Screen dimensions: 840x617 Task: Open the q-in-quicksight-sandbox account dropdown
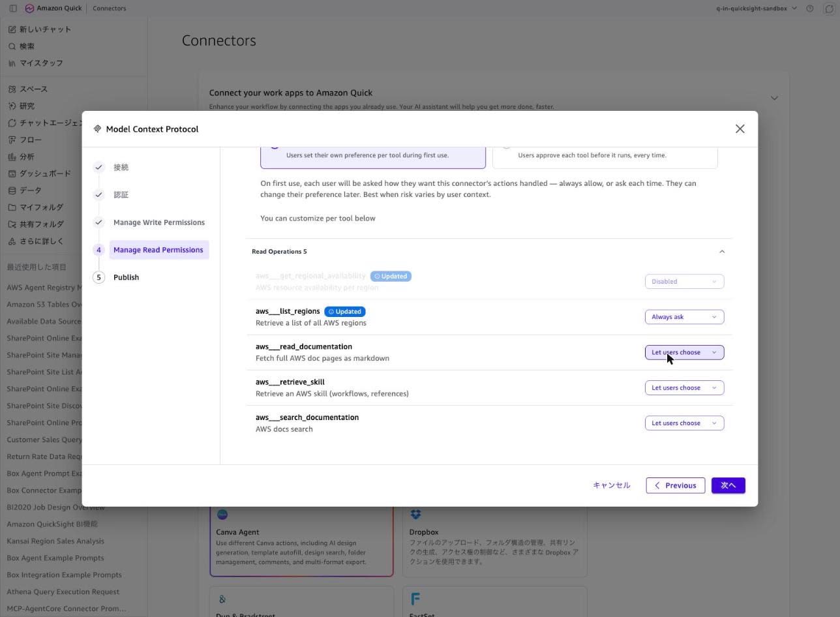[757, 8]
